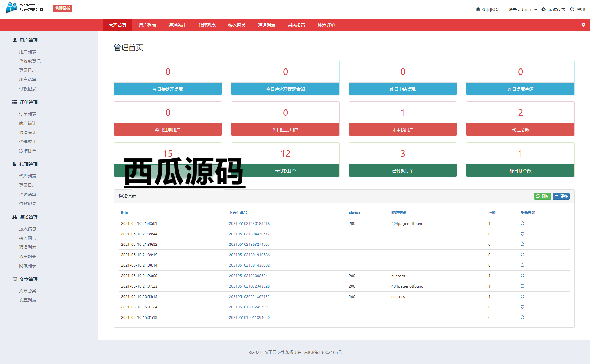Viewport: 590px width, 364px height.
Task: Open order link 2021051015011394050
Action: pos(249,317)
